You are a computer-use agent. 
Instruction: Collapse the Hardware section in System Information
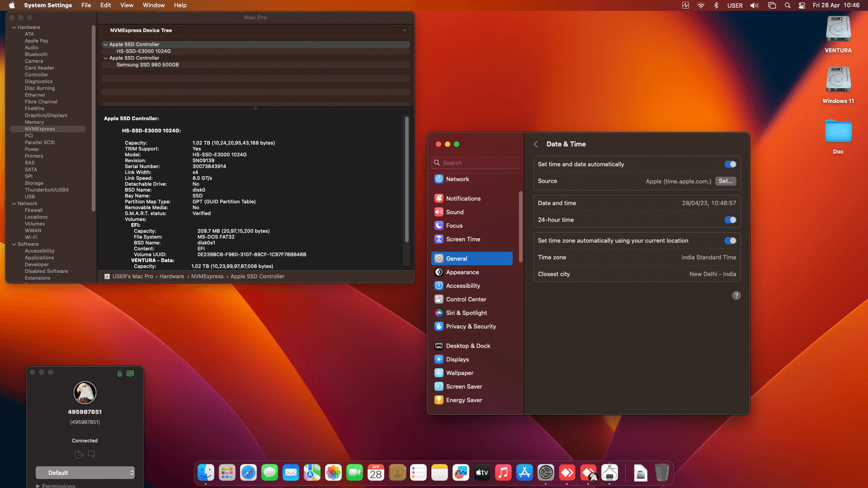coord(14,28)
